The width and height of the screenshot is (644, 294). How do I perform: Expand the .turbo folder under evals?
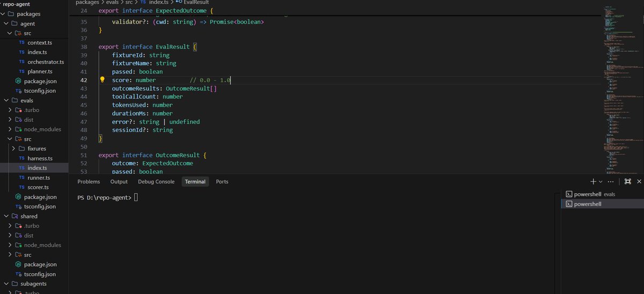(10, 110)
